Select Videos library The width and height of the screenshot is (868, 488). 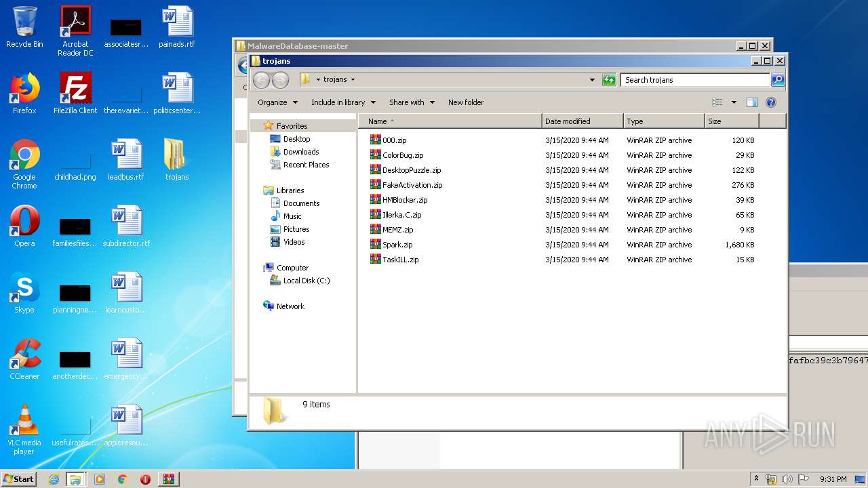(x=294, y=242)
